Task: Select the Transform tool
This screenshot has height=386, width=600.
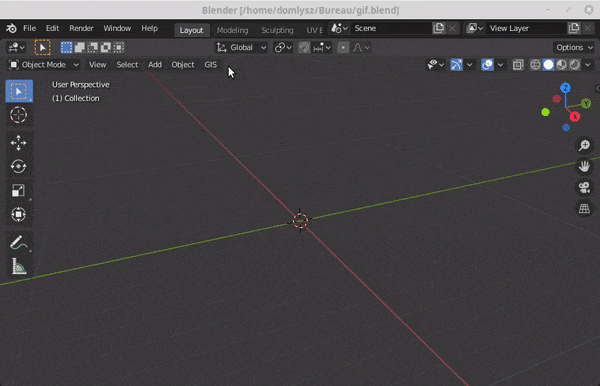Action: click(19, 214)
